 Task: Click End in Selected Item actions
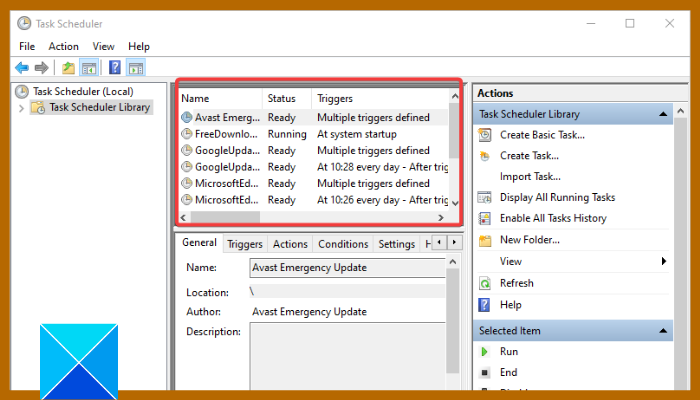click(508, 372)
